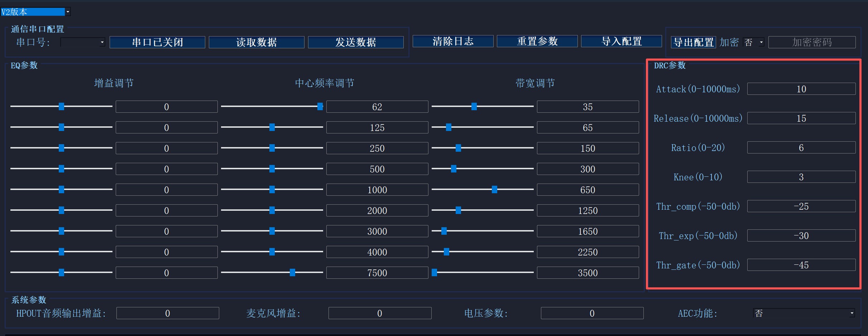Click the 加密密码 password input field
The height and width of the screenshot is (336, 868).
(x=812, y=42)
